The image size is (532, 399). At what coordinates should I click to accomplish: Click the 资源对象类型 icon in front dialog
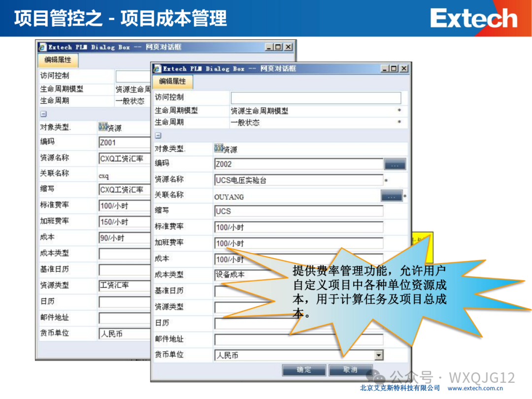coord(219,148)
